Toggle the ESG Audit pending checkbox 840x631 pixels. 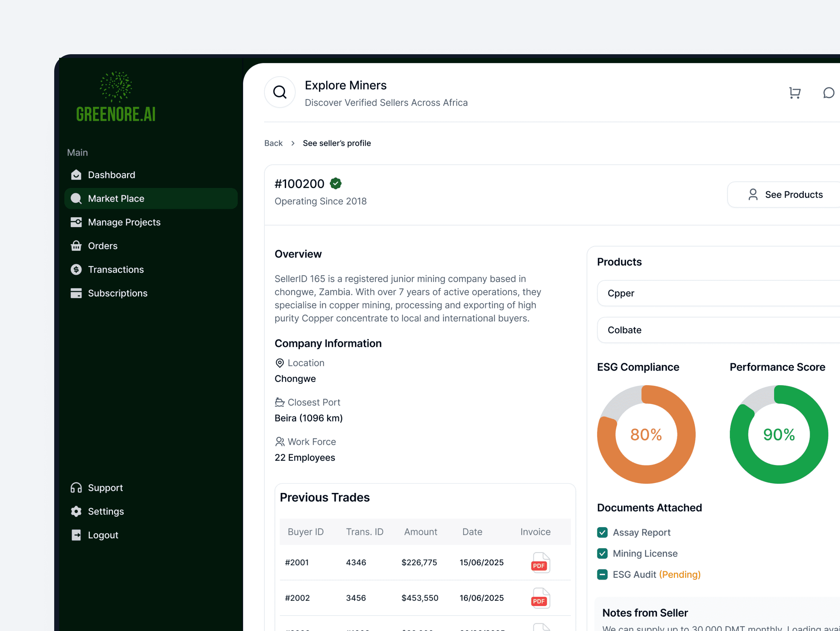pos(602,574)
